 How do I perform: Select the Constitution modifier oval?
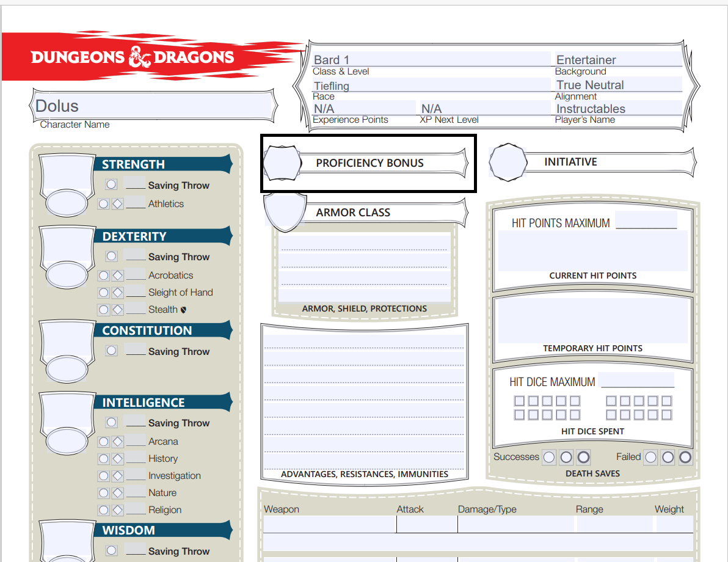67,369
